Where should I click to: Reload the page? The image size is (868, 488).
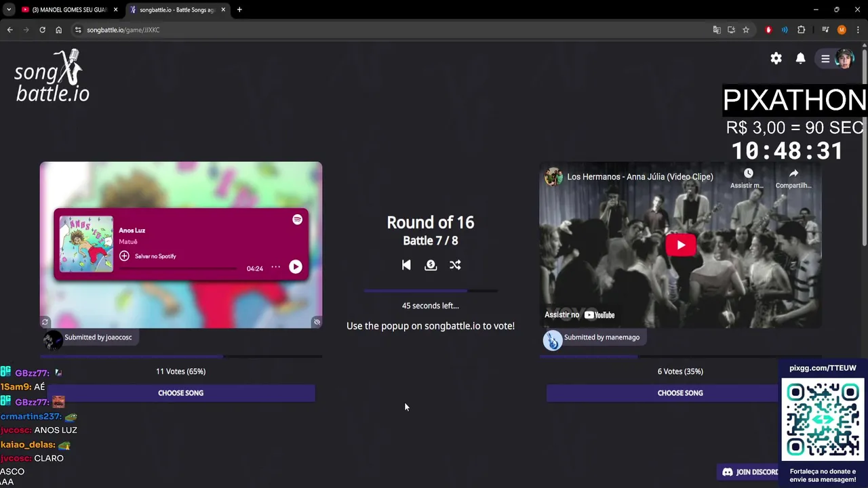point(42,30)
